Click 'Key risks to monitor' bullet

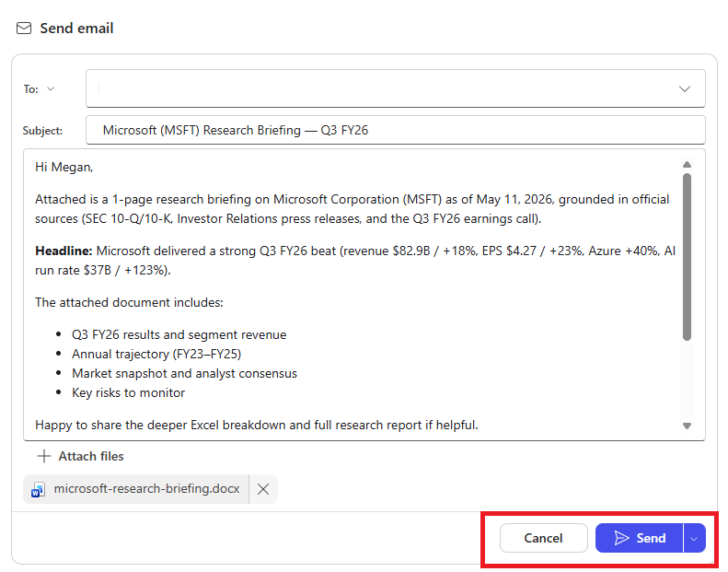coord(128,393)
